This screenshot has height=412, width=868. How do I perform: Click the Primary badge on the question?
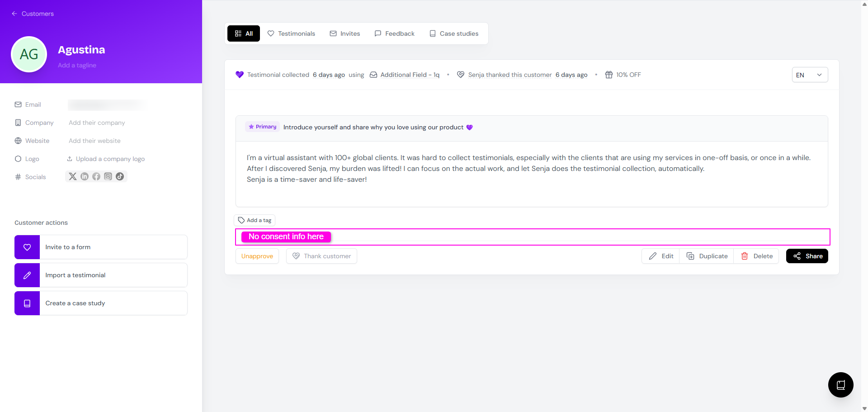click(x=263, y=127)
